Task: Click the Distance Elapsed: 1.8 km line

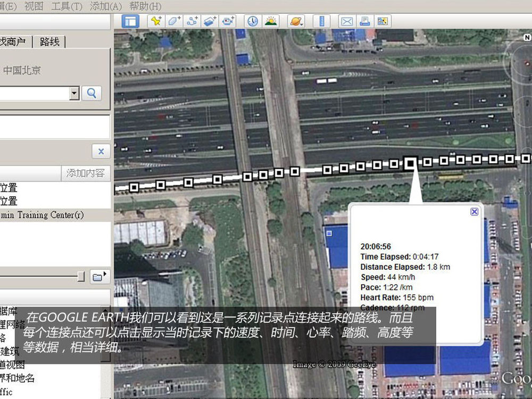Action: (405, 267)
